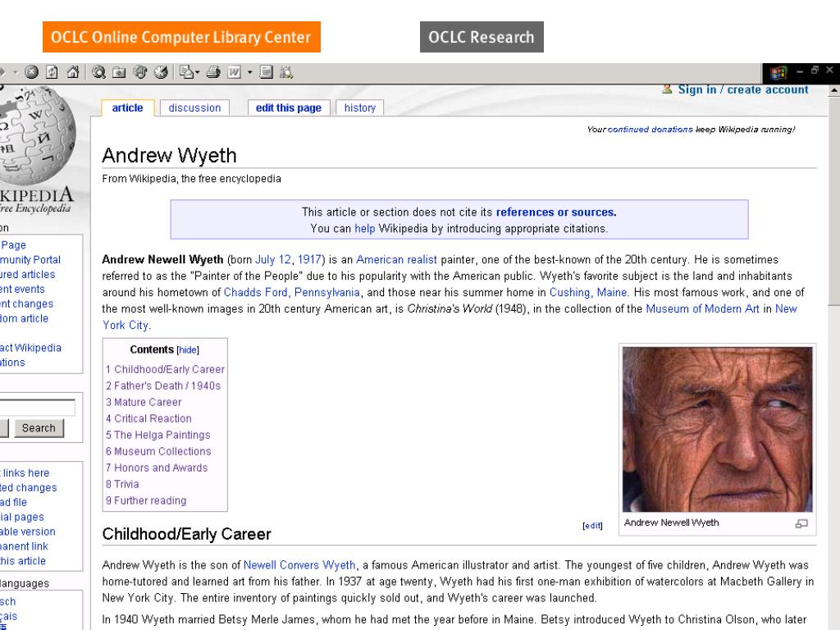Viewport: 840px width, 630px height.
Task: Click the Discuss toolbar icon
Action: click(x=267, y=72)
